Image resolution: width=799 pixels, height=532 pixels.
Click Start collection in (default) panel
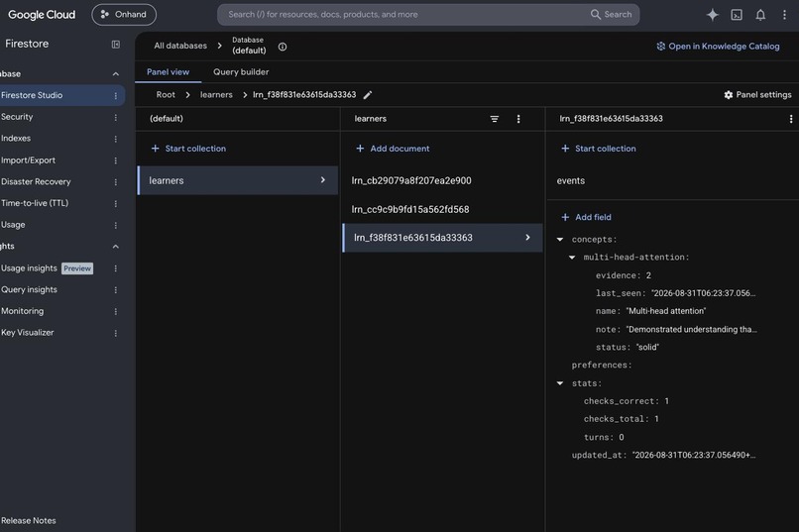tap(188, 149)
